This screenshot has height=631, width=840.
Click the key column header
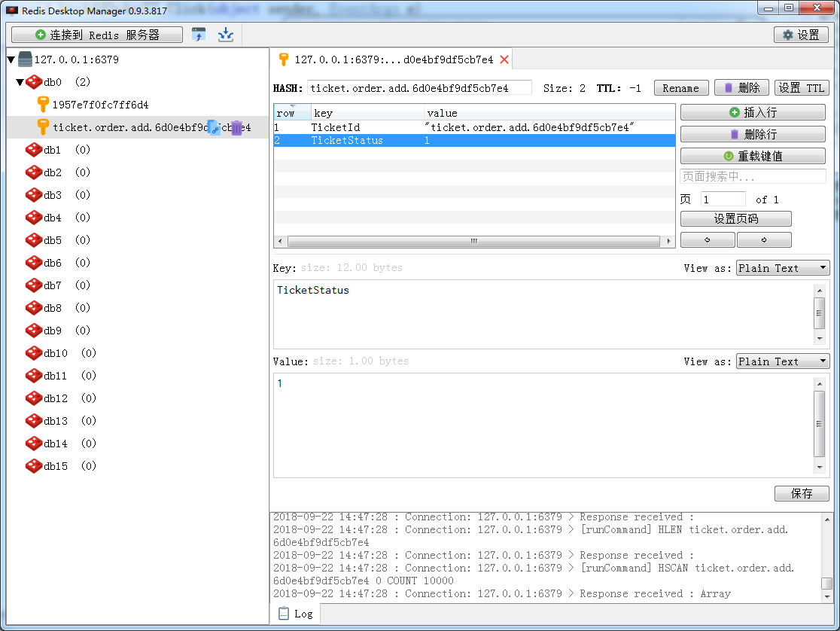point(367,113)
